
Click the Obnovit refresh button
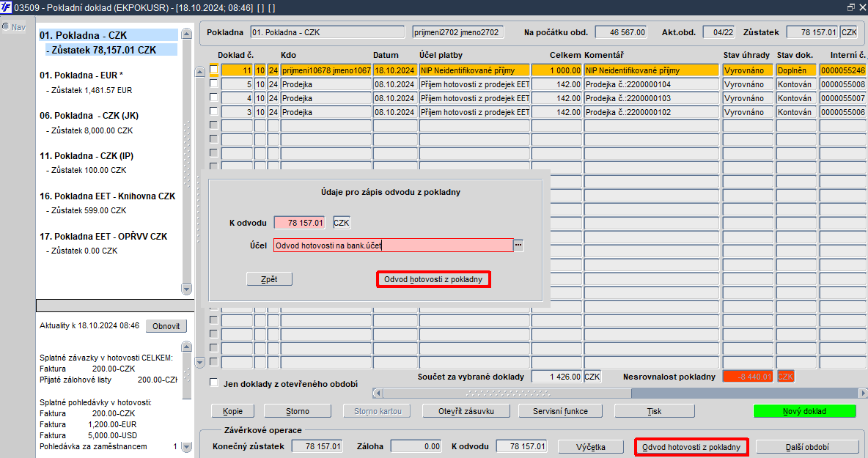pyautogui.click(x=166, y=326)
